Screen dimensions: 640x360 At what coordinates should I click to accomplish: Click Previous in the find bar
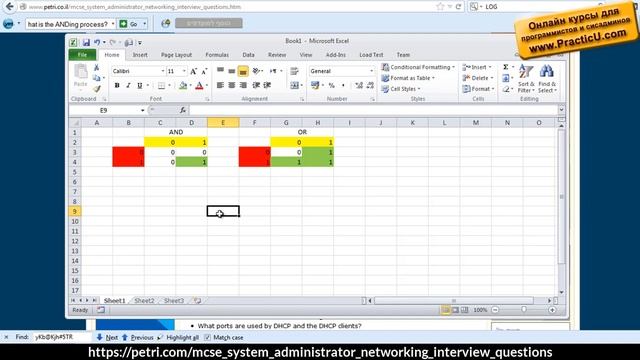138,337
